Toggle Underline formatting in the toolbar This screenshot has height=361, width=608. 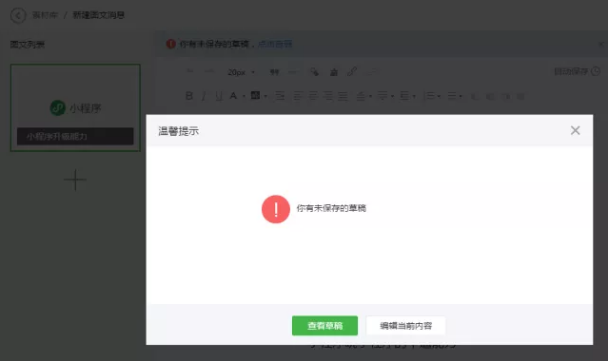(x=219, y=96)
